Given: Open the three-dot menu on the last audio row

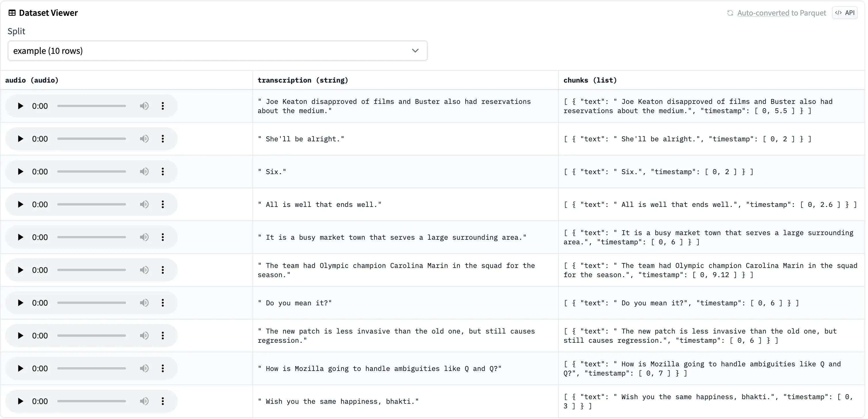Looking at the screenshot, I should [x=163, y=401].
